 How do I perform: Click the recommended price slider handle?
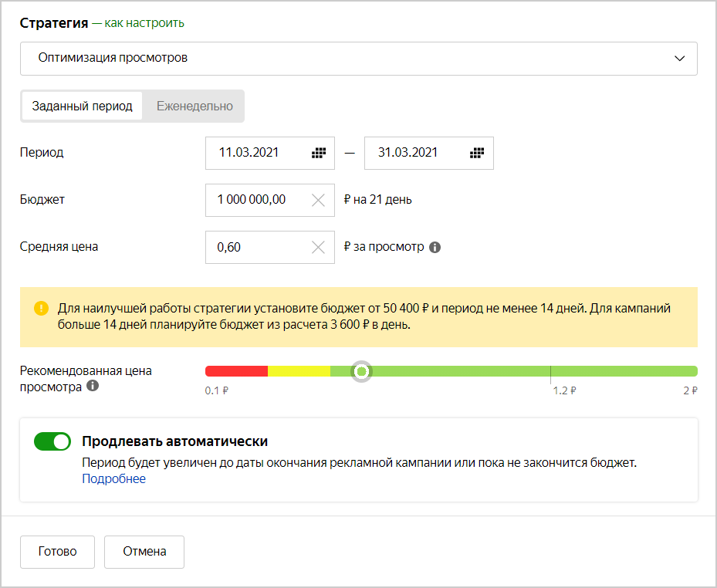(361, 372)
